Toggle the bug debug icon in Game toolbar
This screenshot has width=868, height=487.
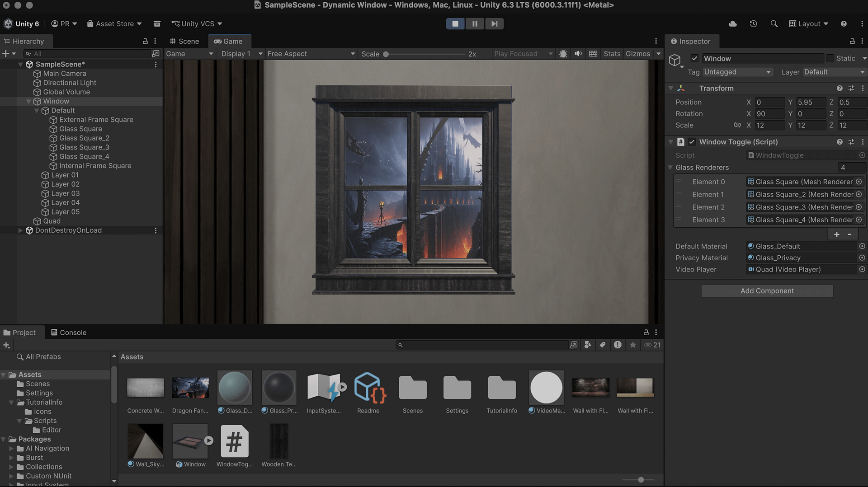pos(563,54)
